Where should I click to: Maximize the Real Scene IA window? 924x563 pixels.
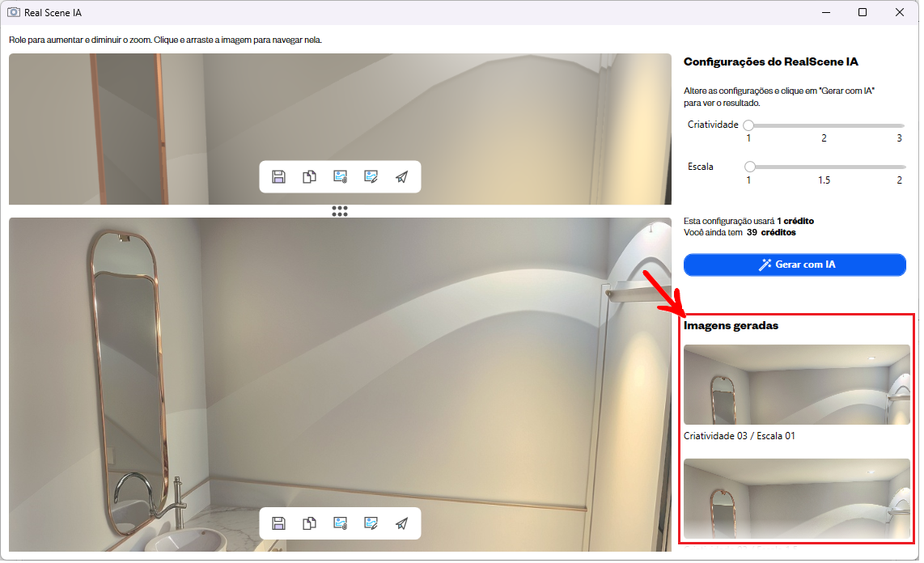(863, 12)
